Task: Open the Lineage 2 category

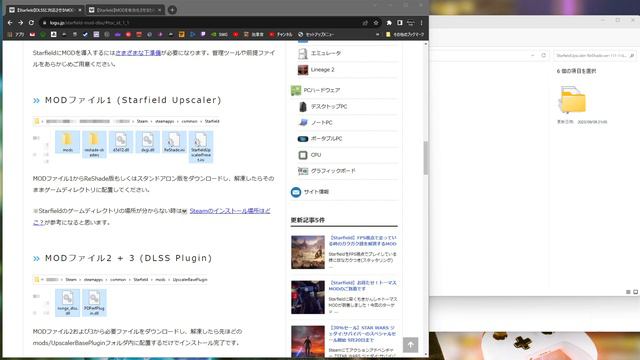Action: point(322,69)
